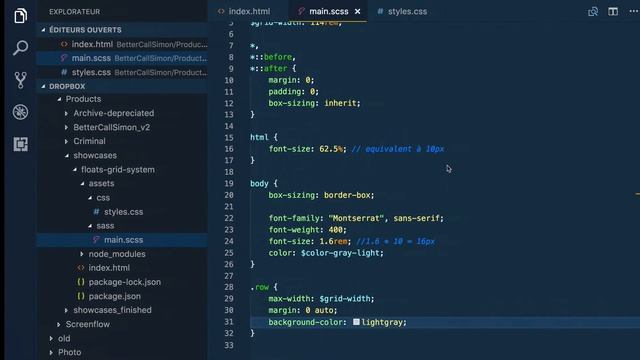Click the '$grid-width' value on line 29
This screenshot has width=640, height=360.
click(x=345, y=299)
